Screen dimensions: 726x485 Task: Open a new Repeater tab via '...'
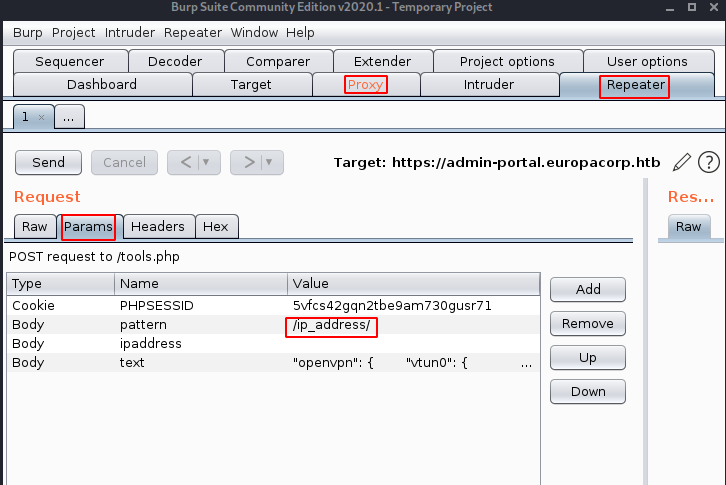69,117
